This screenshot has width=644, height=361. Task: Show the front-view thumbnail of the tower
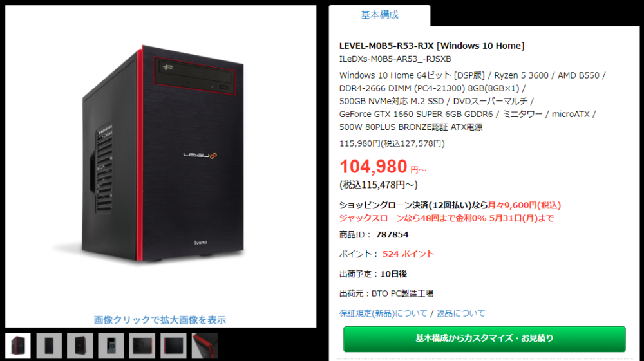tap(49, 346)
